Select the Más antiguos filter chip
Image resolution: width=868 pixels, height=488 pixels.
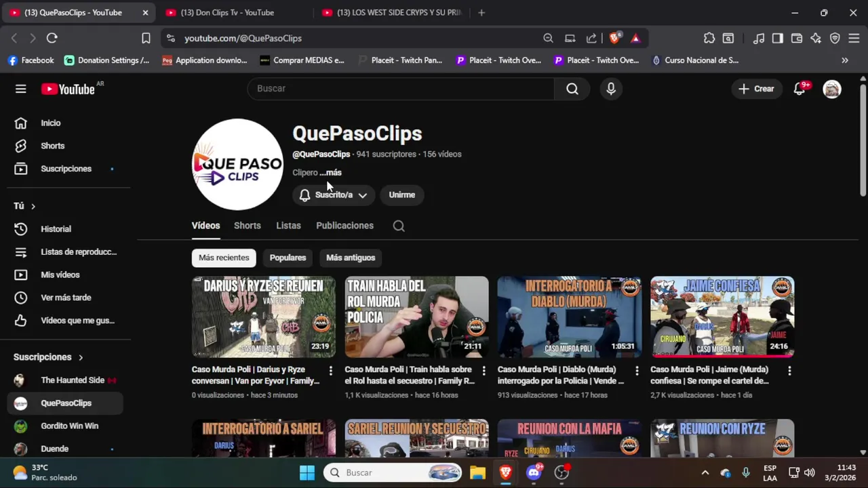tap(351, 258)
